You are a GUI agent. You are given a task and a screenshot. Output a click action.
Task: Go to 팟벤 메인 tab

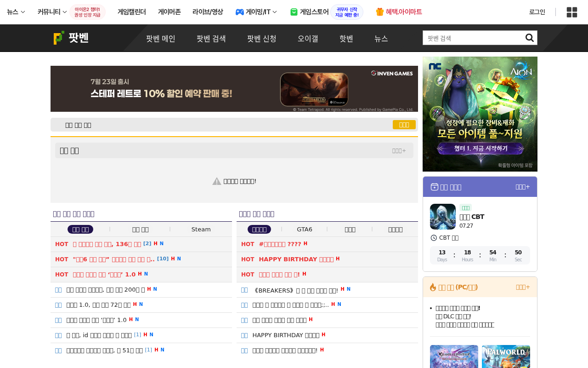pos(161,39)
